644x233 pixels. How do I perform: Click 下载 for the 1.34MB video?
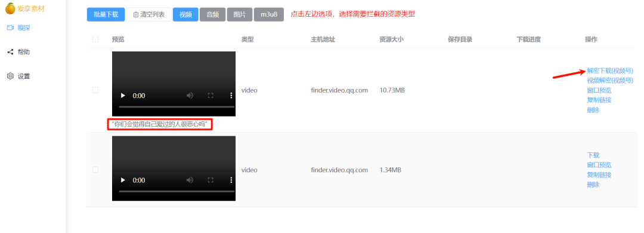(593, 155)
